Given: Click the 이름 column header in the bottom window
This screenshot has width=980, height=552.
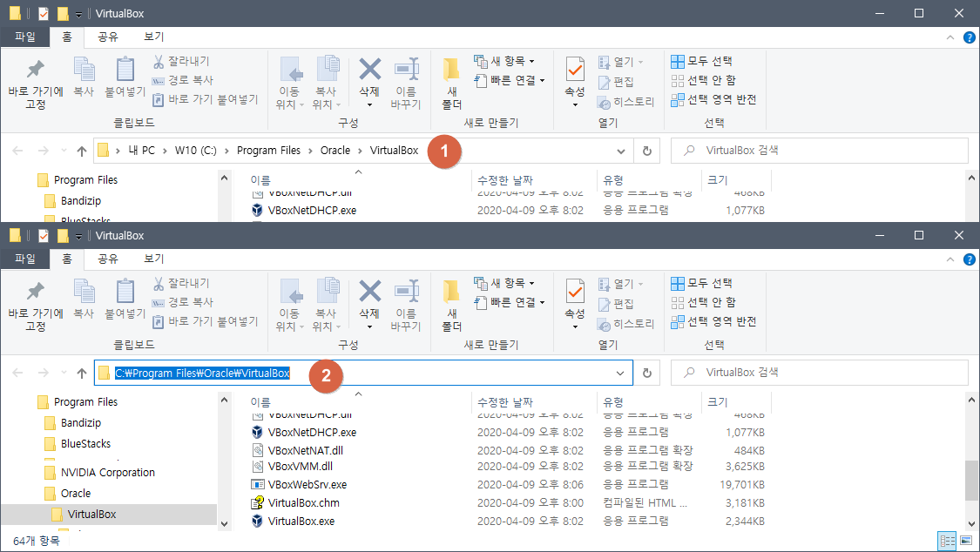Looking at the screenshot, I should [260, 403].
